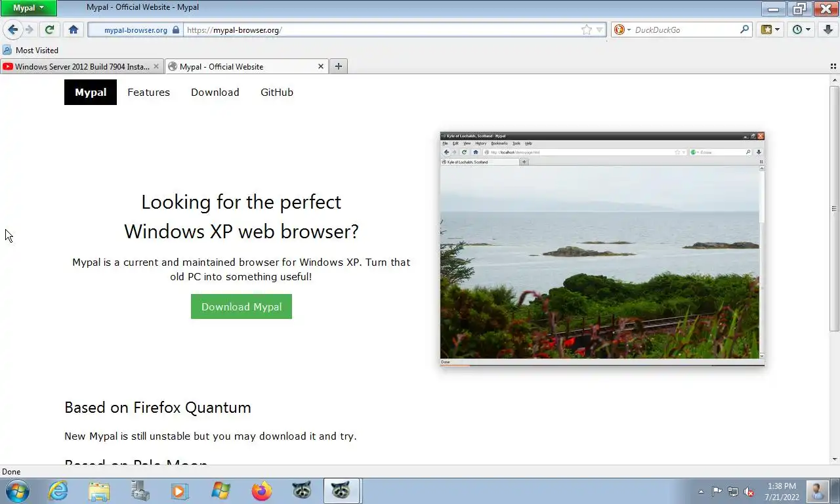Switch to Windows Server 2012 Build 7904 tab
Image resolution: width=840 pixels, height=504 pixels.
[x=82, y=66]
